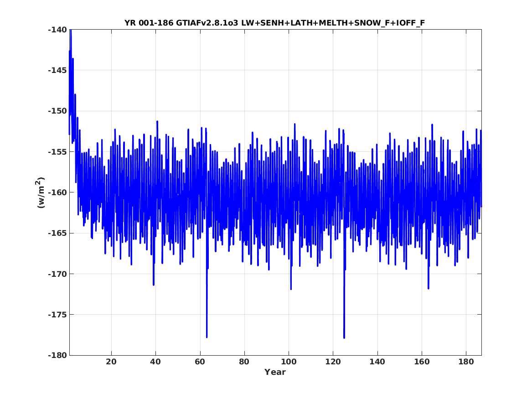Click the deep minimum spike near year 125
The image size is (532, 399).
(344, 337)
